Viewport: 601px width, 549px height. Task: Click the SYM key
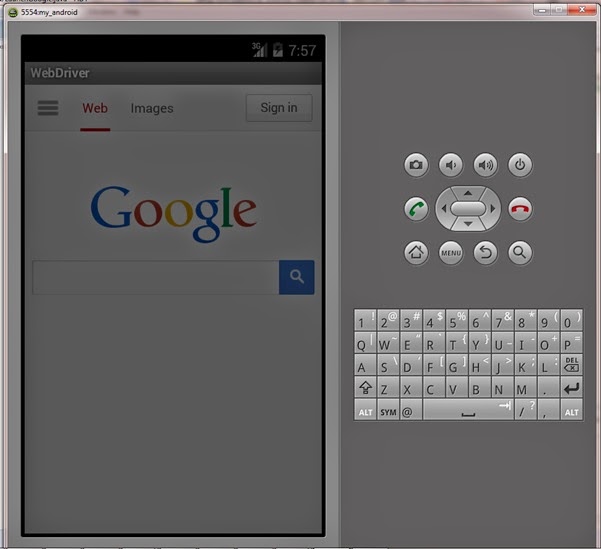388,409
